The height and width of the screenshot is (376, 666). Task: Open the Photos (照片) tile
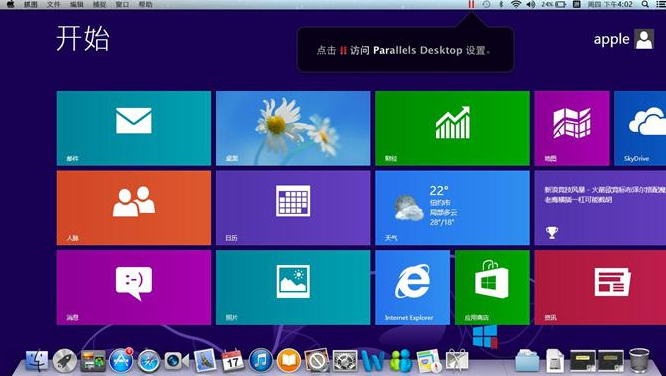pyautogui.click(x=293, y=287)
